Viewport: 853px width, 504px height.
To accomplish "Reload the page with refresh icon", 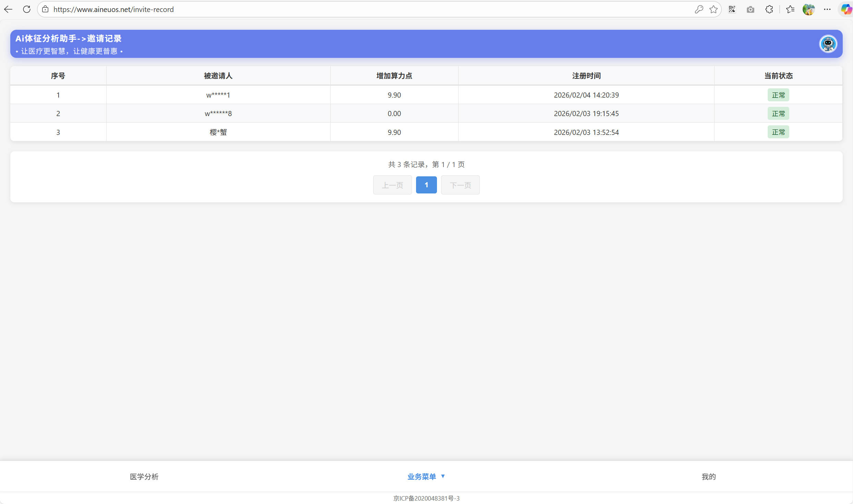I will [x=27, y=10].
